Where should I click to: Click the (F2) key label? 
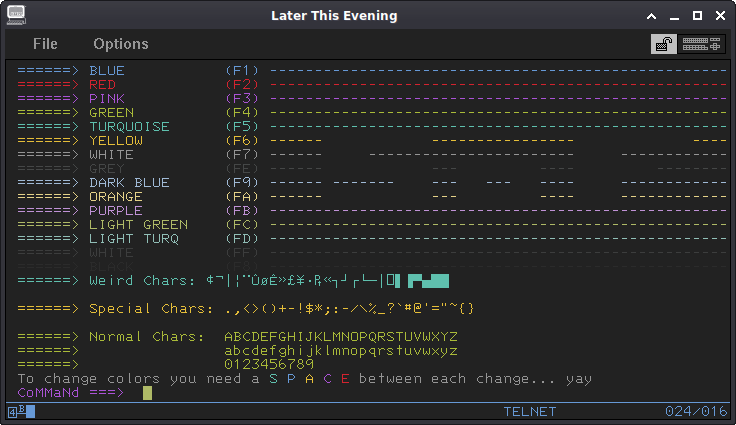point(242,85)
